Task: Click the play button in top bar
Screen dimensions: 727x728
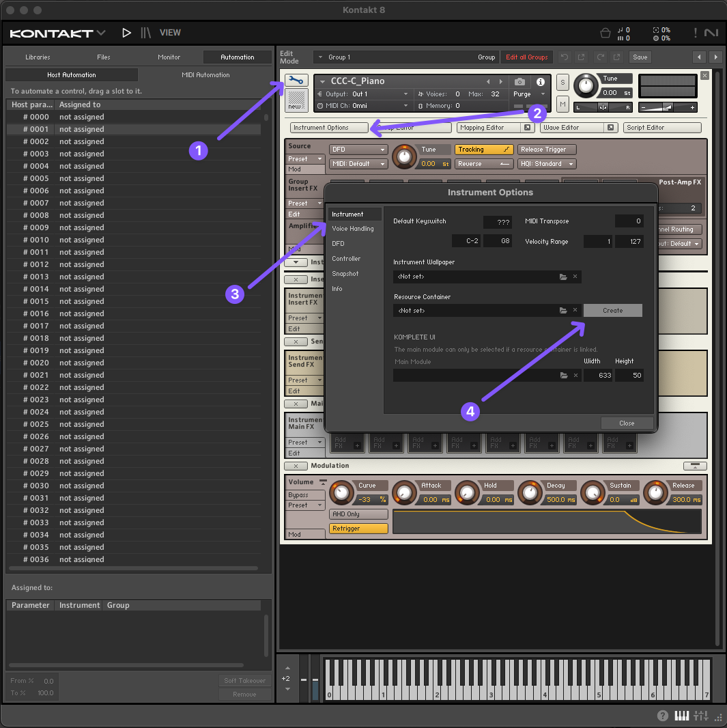Action: coord(126,33)
